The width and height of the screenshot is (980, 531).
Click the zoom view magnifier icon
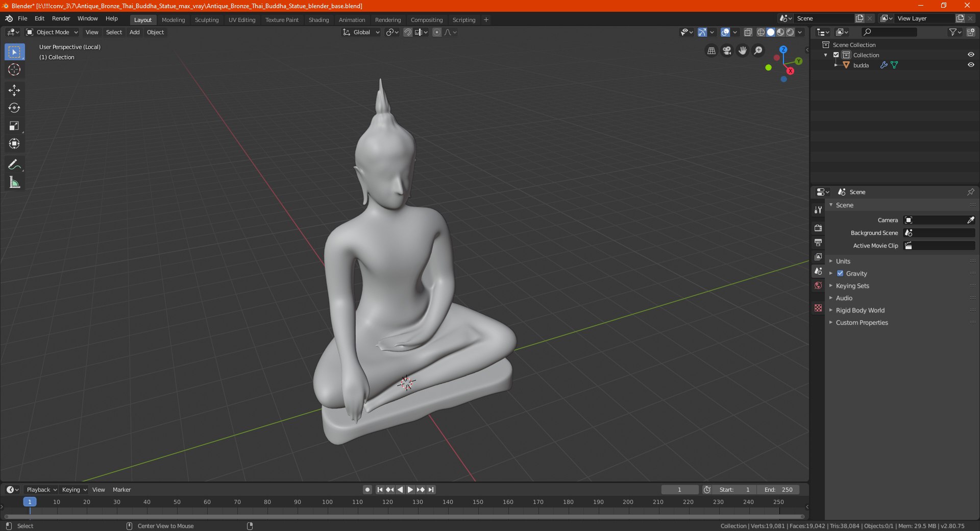(758, 51)
